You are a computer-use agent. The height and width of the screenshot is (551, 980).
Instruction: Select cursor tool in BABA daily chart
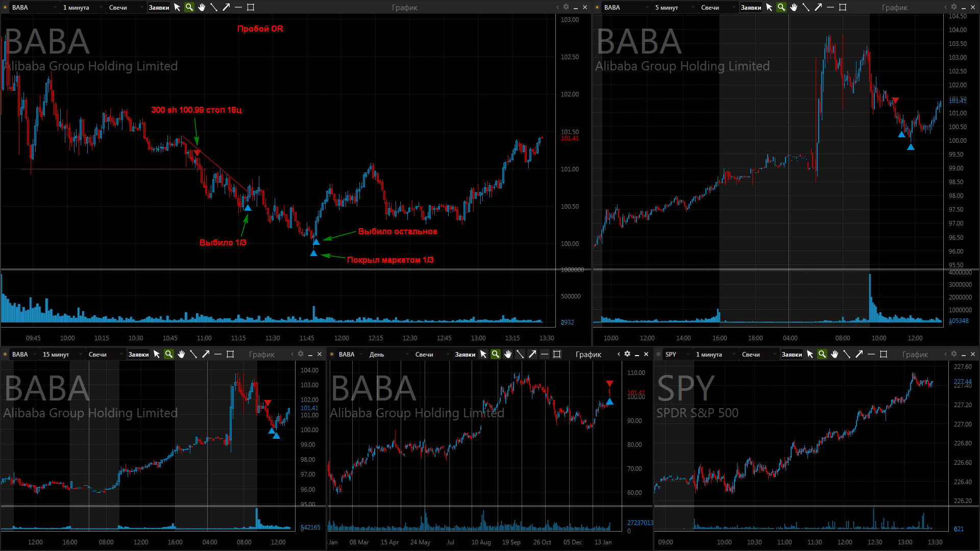click(483, 354)
